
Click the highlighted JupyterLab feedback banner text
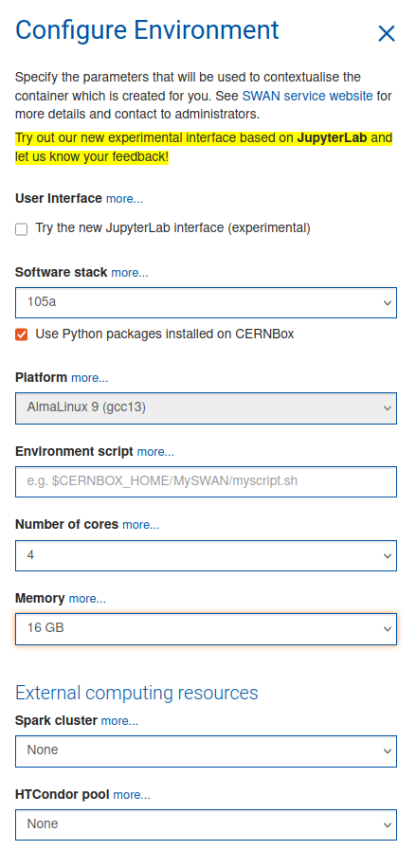(x=204, y=147)
